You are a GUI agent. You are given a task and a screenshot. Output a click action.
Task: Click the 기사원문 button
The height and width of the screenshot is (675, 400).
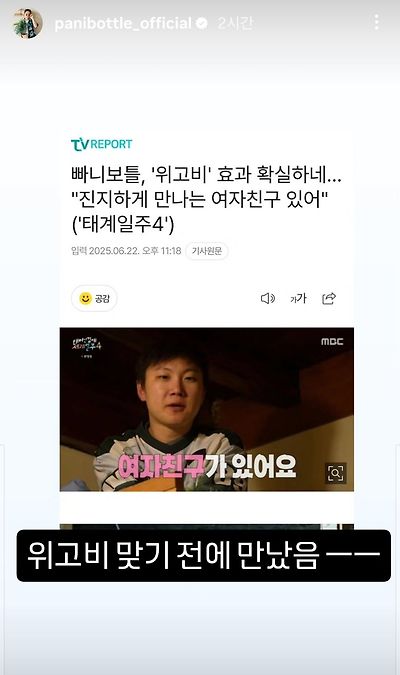click(x=207, y=251)
